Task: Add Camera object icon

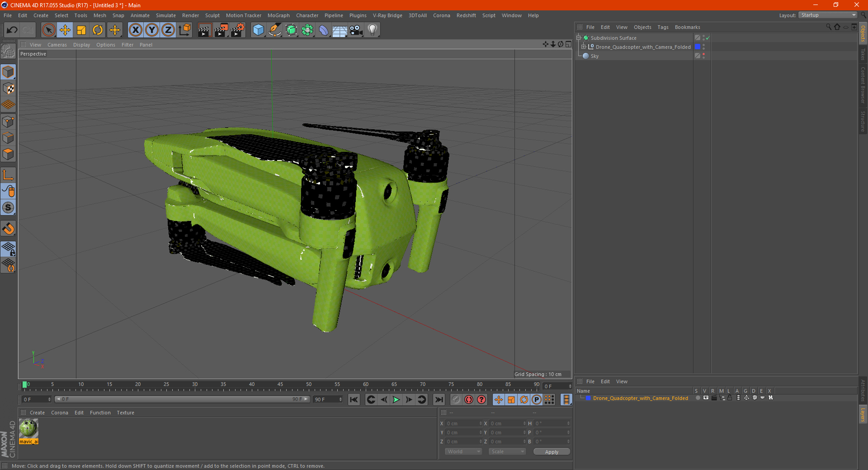Action: 356,30
